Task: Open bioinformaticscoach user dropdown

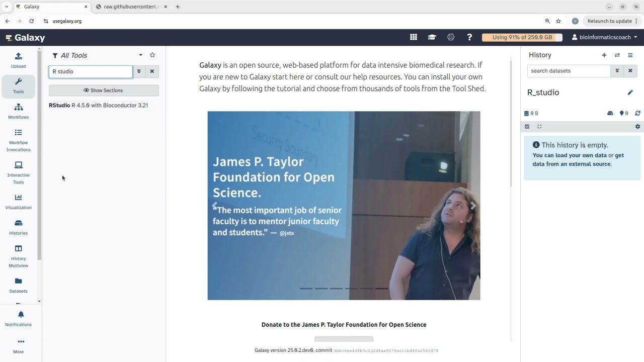Action: pyautogui.click(x=605, y=37)
